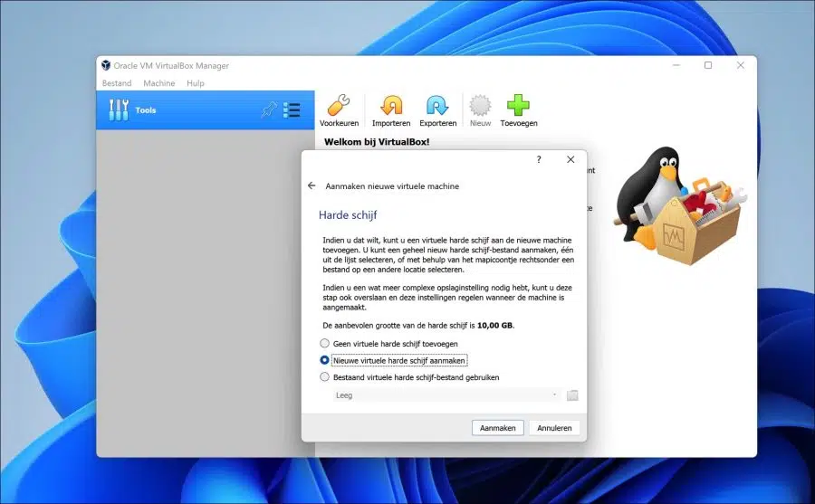
Task: Close the VirtualBox Manager window
Action: (740, 65)
